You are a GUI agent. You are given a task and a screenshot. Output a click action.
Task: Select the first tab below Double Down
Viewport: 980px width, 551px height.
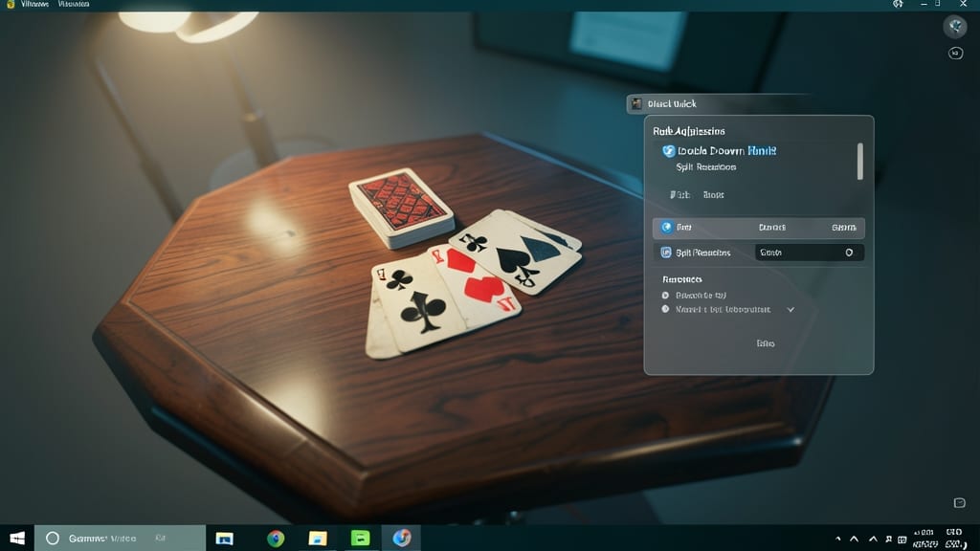[x=679, y=195]
